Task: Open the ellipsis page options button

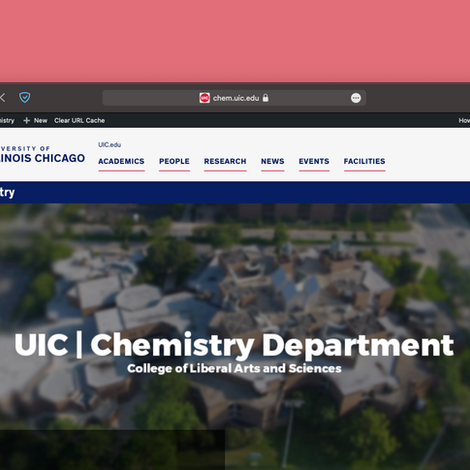Action: 356,98
